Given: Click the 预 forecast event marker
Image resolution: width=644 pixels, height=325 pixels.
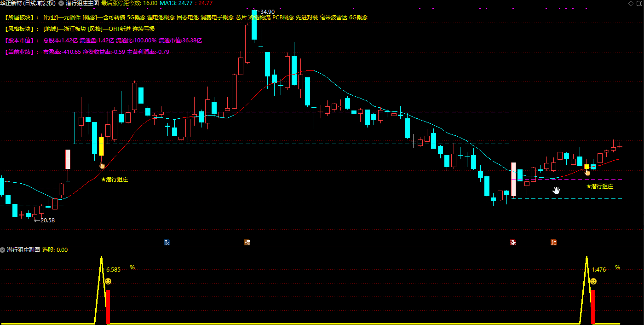Looking at the screenshot, I should (553, 242).
